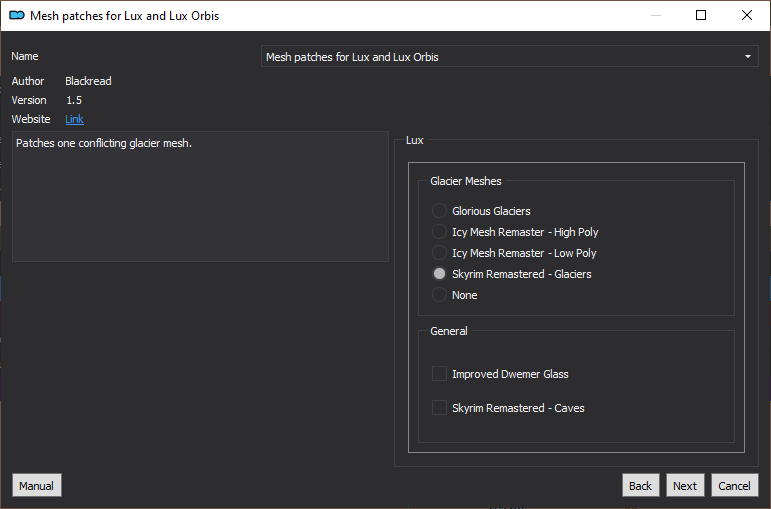Click the Version label
Image resolution: width=771 pixels, height=509 pixels.
pyautogui.click(x=29, y=100)
